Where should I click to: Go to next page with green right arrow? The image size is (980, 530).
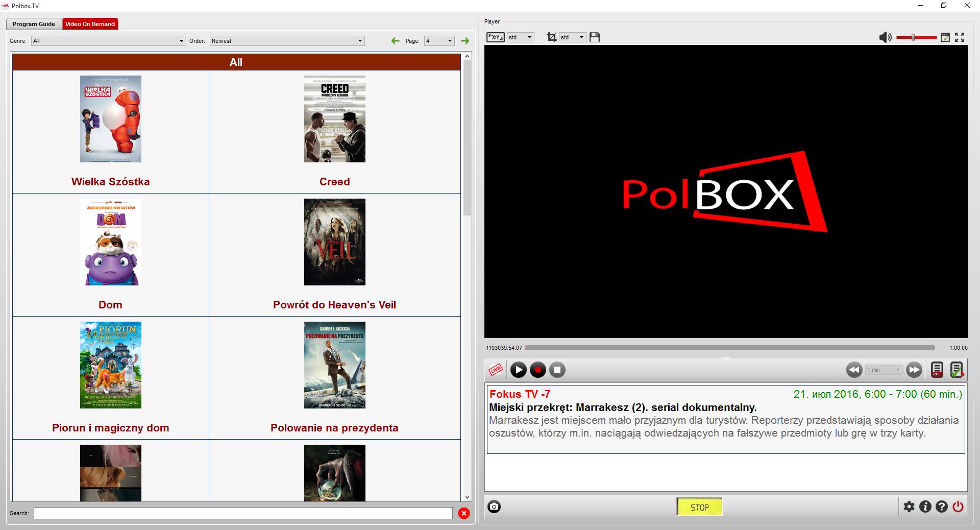click(464, 41)
